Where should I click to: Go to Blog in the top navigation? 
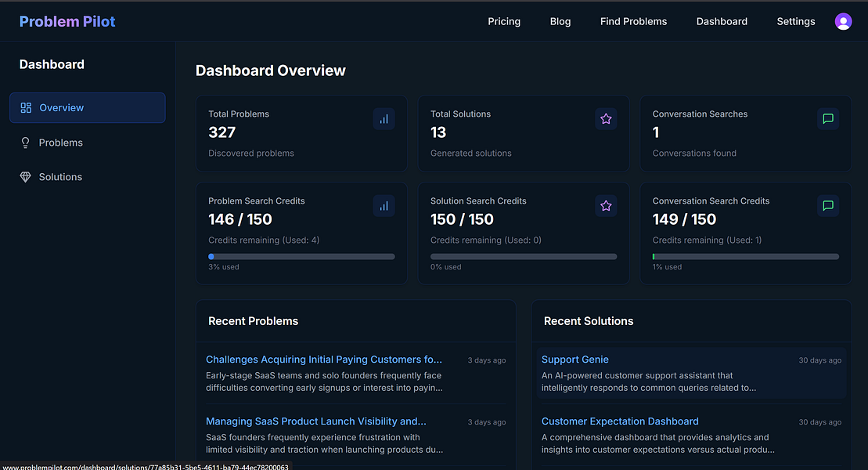click(x=560, y=22)
